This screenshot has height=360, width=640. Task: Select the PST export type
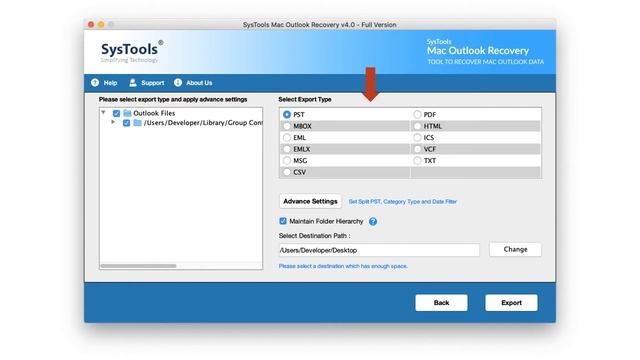click(287, 115)
